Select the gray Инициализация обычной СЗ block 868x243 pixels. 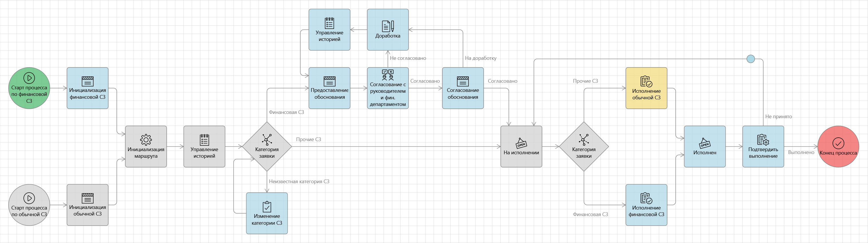(x=88, y=205)
